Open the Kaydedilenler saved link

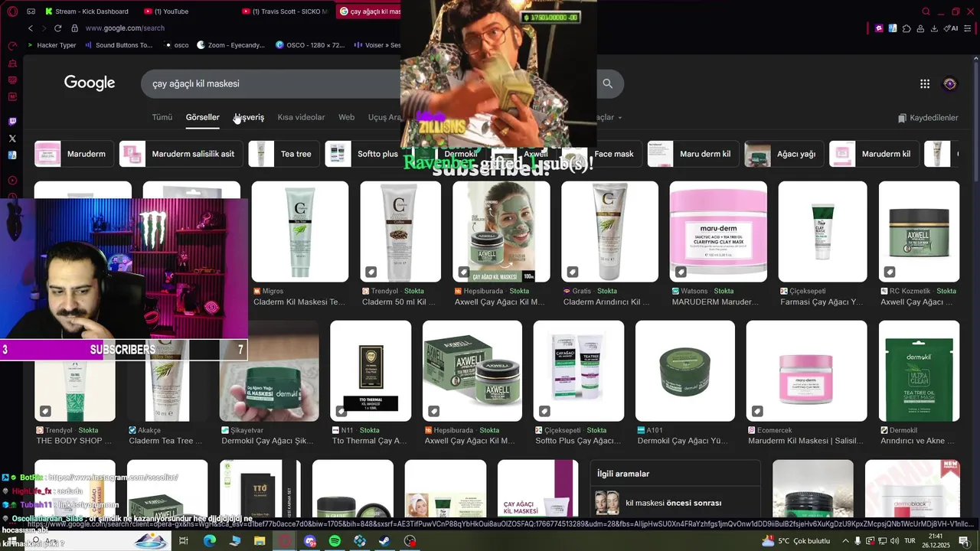[928, 118]
